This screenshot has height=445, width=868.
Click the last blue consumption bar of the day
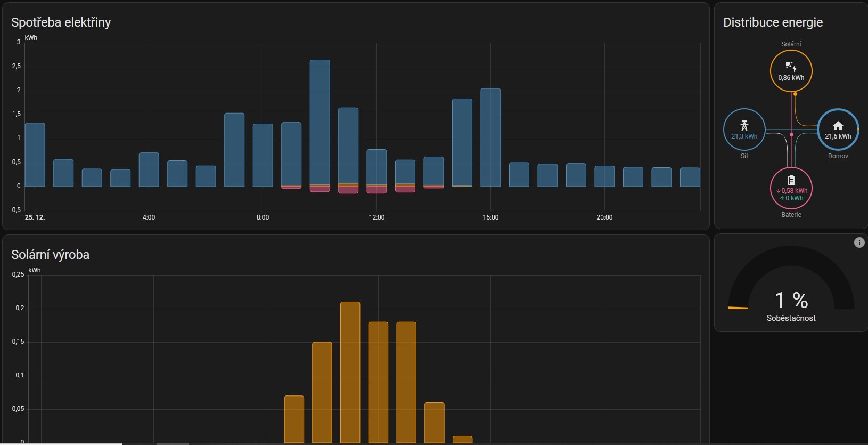tap(690, 177)
